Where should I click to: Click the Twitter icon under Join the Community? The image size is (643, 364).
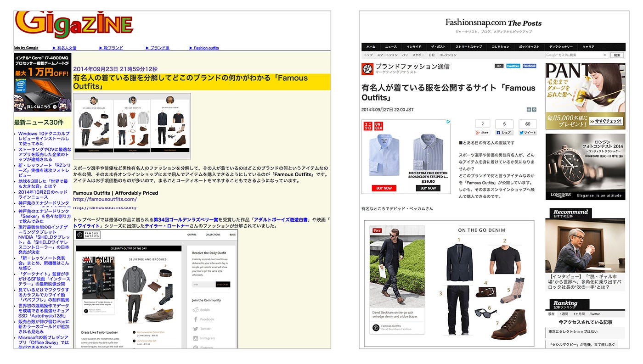pos(195,329)
